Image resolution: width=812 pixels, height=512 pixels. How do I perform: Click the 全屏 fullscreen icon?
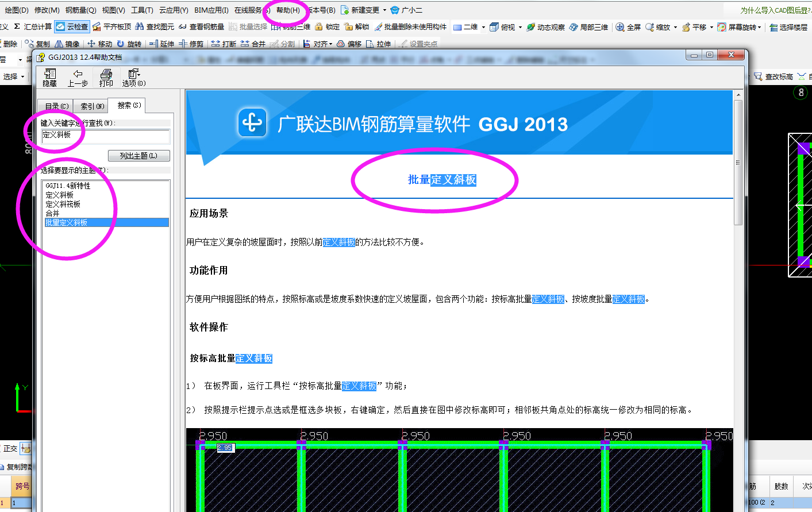620,27
